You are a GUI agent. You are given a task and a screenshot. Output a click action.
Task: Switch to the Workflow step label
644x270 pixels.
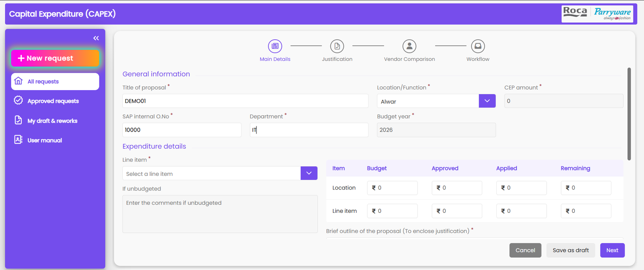click(478, 59)
